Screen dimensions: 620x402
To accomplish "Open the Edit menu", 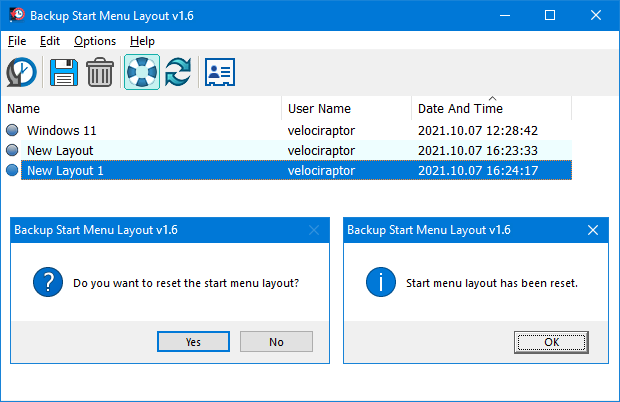I will [50, 41].
